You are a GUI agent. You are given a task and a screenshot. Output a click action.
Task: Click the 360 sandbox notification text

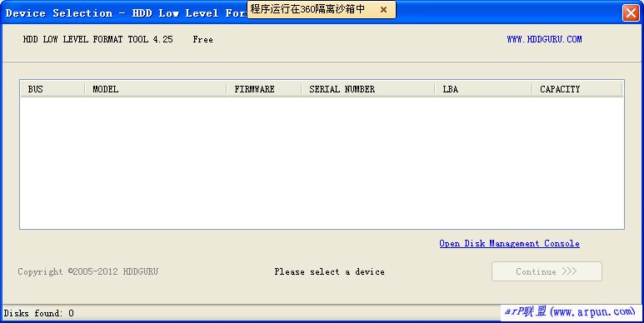pyautogui.click(x=307, y=9)
